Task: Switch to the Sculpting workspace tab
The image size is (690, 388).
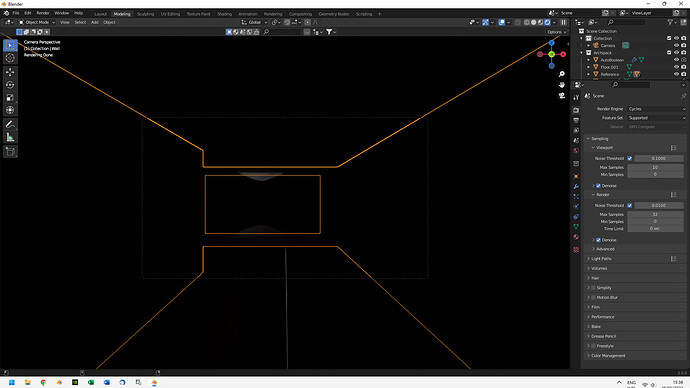Action: pyautogui.click(x=145, y=14)
